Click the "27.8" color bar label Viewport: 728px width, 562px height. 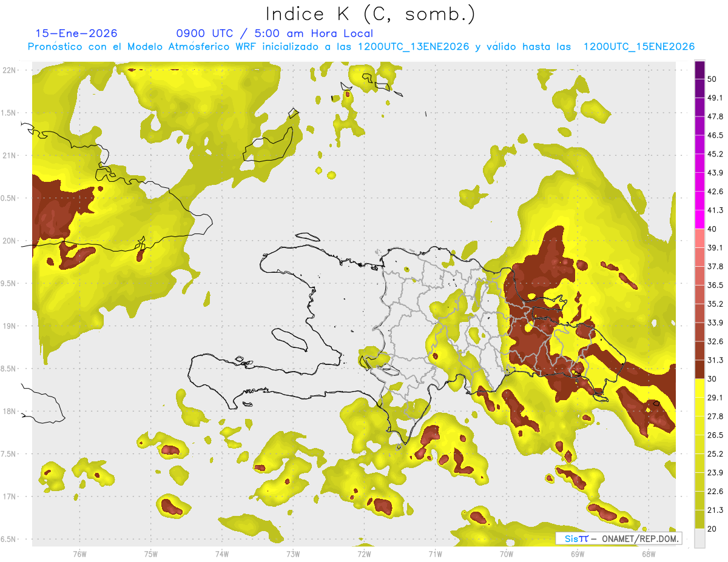(715, 416)
